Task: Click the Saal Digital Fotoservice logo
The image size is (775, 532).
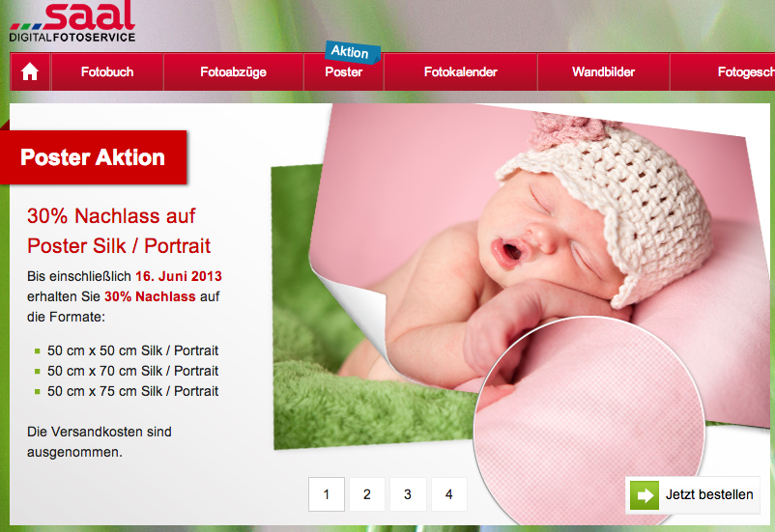Action: [x=72, y=21]
